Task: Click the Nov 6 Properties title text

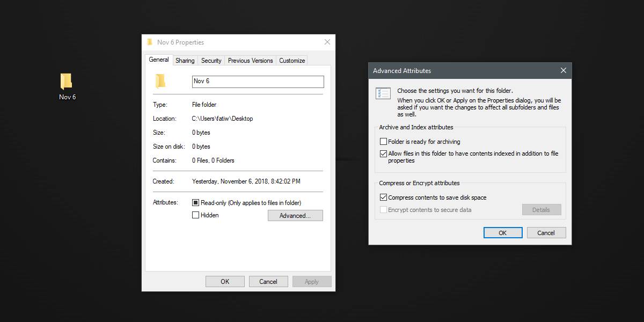Action: point(181,42)
